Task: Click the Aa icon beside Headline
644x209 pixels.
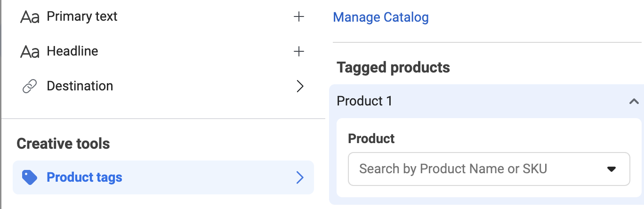Action: pos(30,51)
